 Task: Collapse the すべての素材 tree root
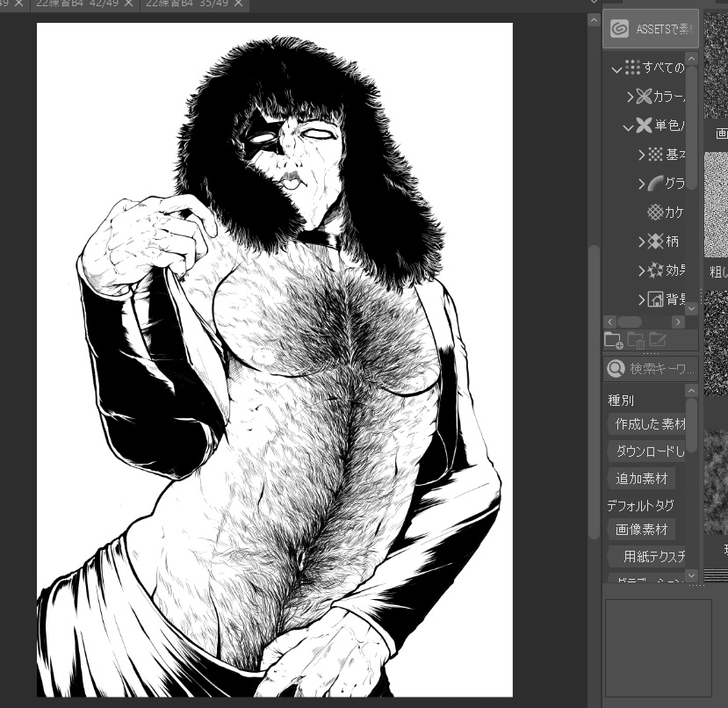click(x=616, y=69)
